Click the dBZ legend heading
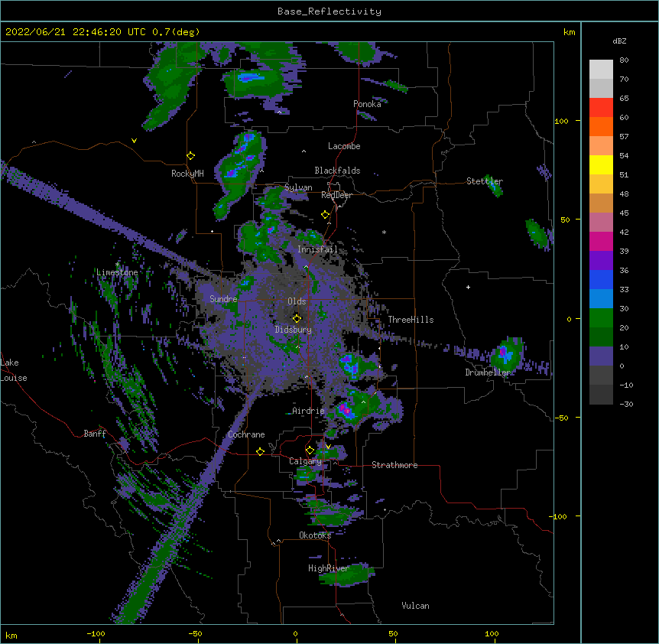Viewport: 659px width, 644px height. (619, 41)
